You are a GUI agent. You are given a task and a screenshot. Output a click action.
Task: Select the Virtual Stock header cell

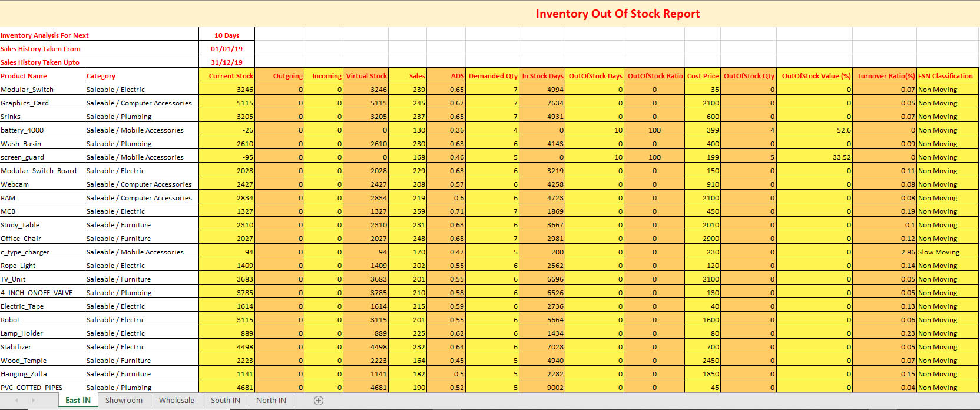366,75
